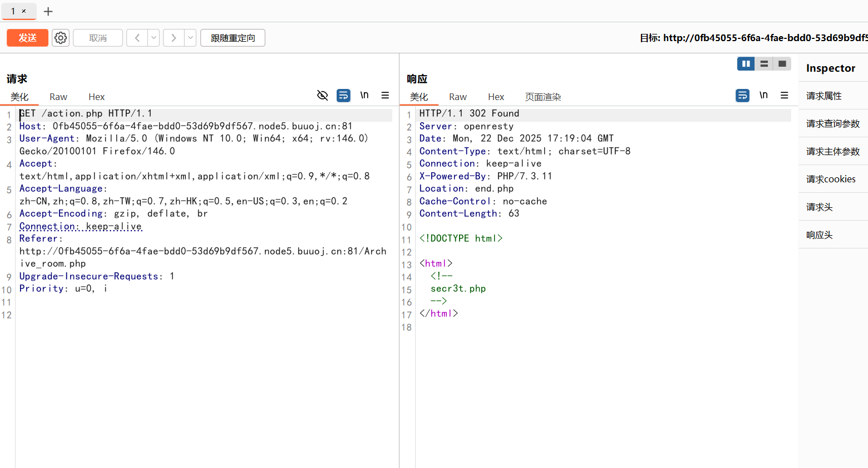Image resolution: width=868 pixels, height=468 pixels.
Task: Click the orange 发送 send button
Action: (x=27, y=38)
